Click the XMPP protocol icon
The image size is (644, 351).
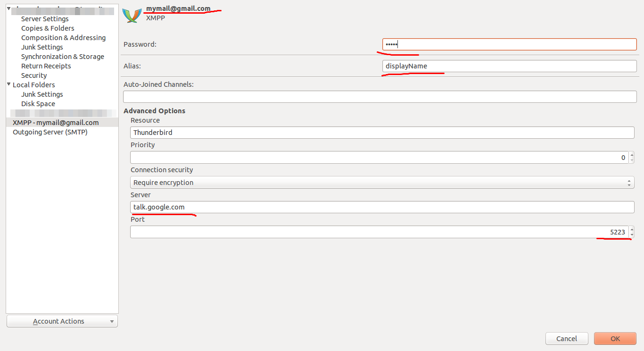[132, 15]
